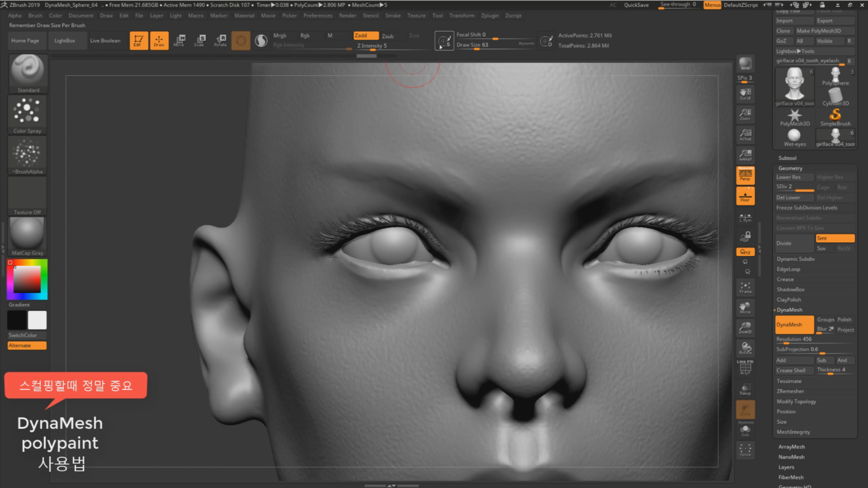Click the Frame view icon
The image size is (868, 488).
(745, 287)
